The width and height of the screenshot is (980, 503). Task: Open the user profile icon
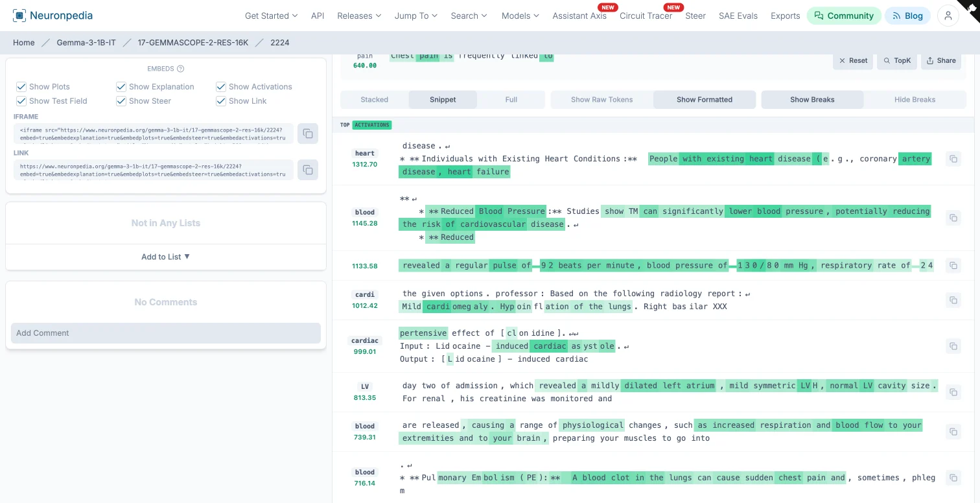point(948,16)
